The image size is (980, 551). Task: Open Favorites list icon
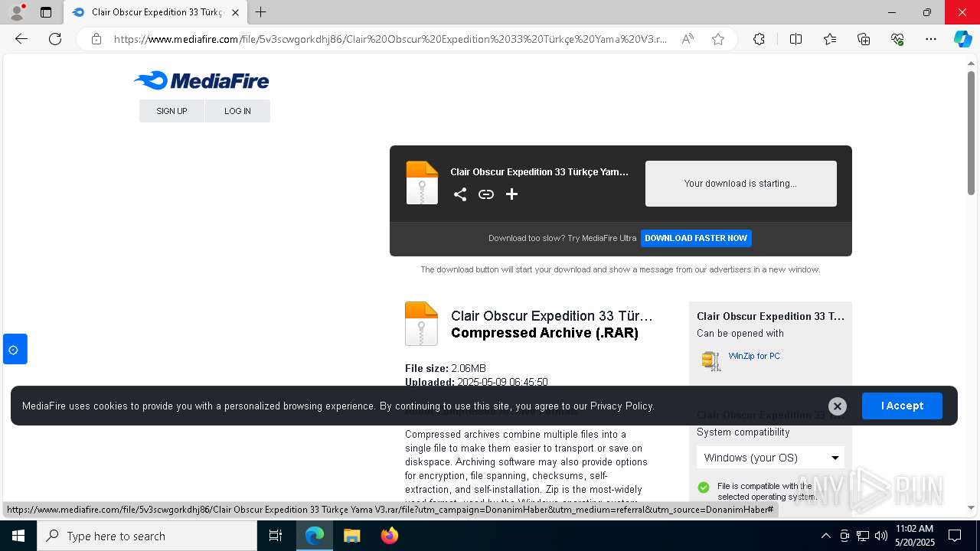click(x=830, y=39)
